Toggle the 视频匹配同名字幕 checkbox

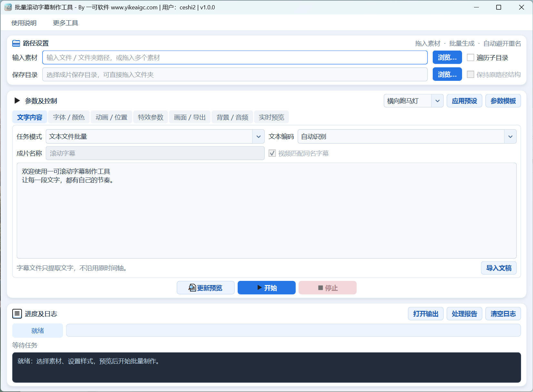[x=272, y=153]
